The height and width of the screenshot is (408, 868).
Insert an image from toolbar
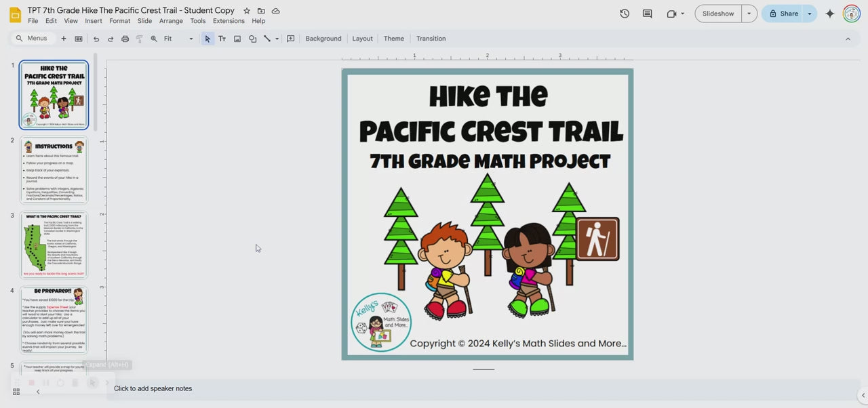[x=237, y=39]
